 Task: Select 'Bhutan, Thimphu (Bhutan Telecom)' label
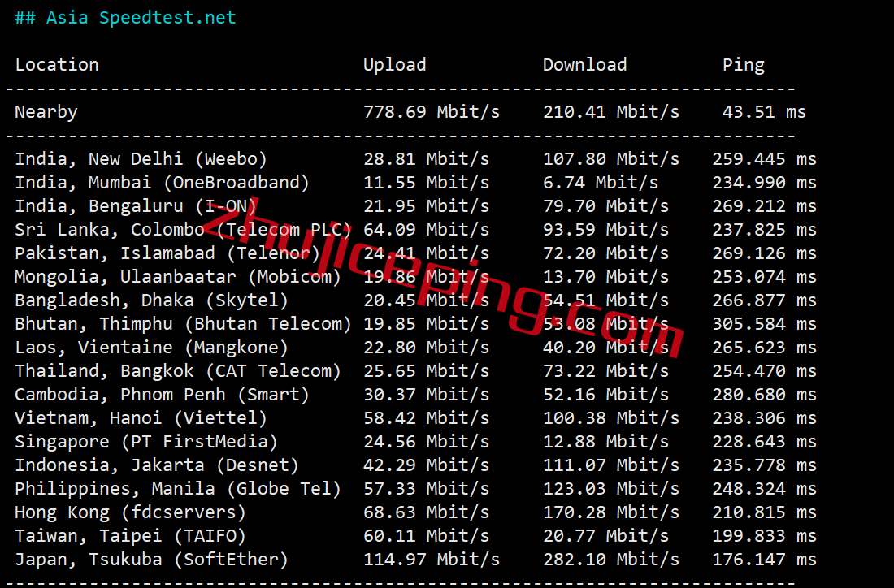point(183,323)
